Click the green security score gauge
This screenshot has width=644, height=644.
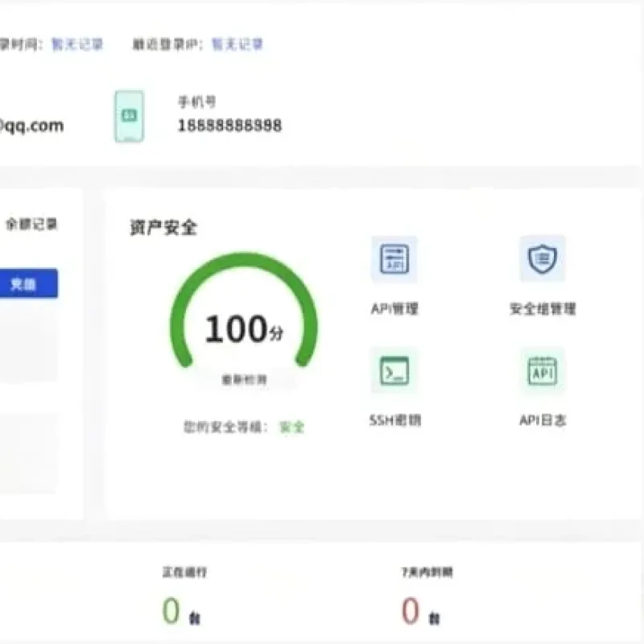(x=244, y=310)
